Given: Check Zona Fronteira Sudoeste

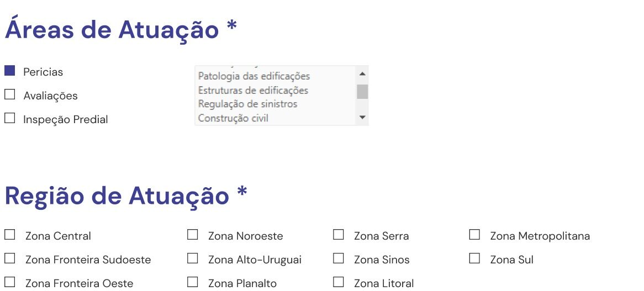Looking at the screenshot, I should [10, 258].
